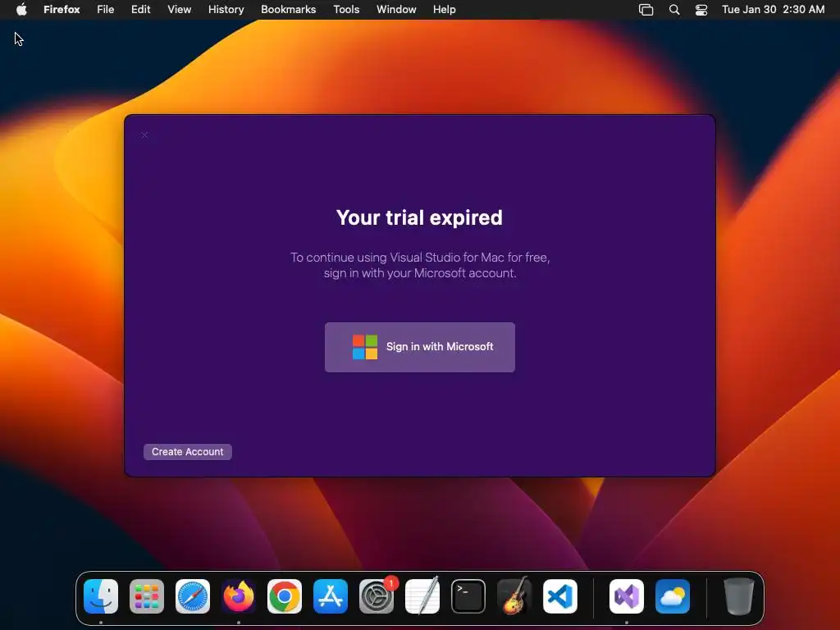Viewport: 840px width, 630px height.
Task: Open the Help menu
Action: pos(444,10)
